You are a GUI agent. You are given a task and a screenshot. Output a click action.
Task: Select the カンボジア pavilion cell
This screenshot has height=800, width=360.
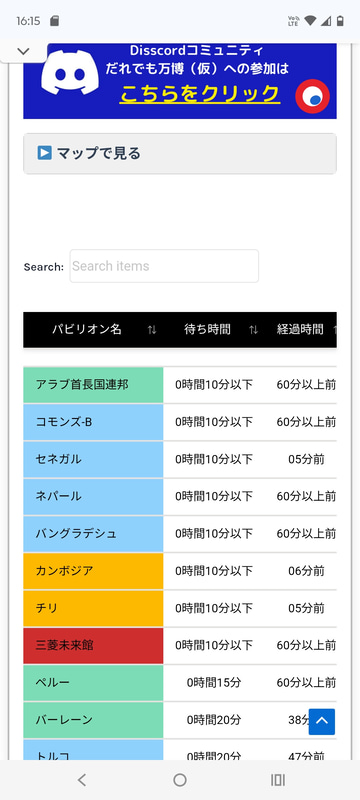tap(93, 571)
